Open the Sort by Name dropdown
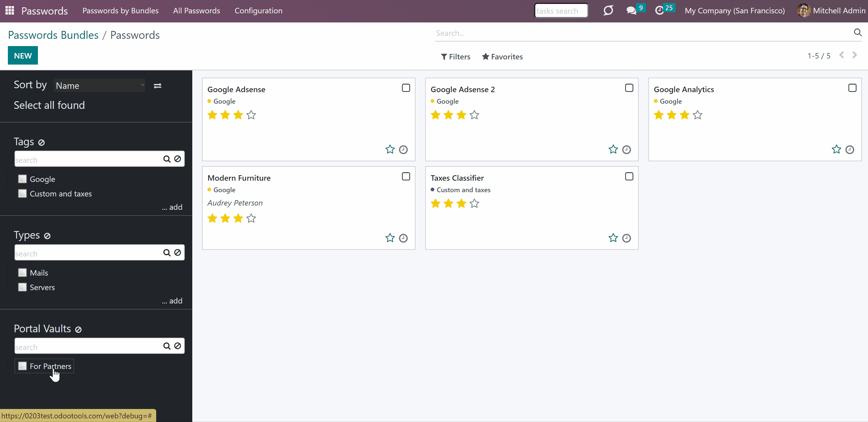Image resolution: width=868 pixels, height=422 pixels. (x=100, y=85)
